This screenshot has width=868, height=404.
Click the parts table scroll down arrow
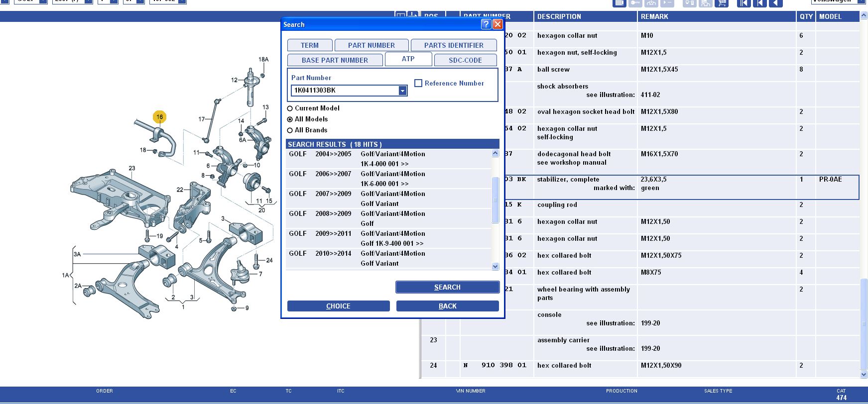[864, 374]
